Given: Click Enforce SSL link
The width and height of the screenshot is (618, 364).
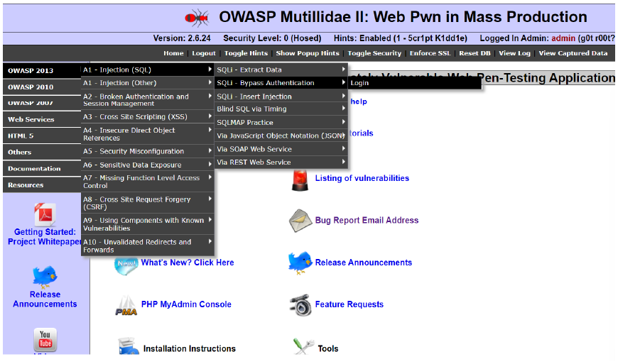Looking at the screenshot, I should click(430, 53).
